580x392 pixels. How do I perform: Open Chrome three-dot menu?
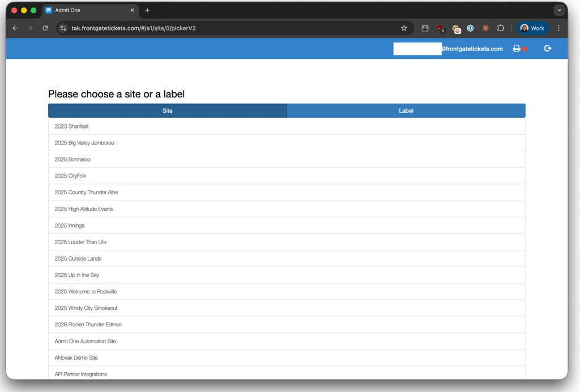click(x=558, y=28)
